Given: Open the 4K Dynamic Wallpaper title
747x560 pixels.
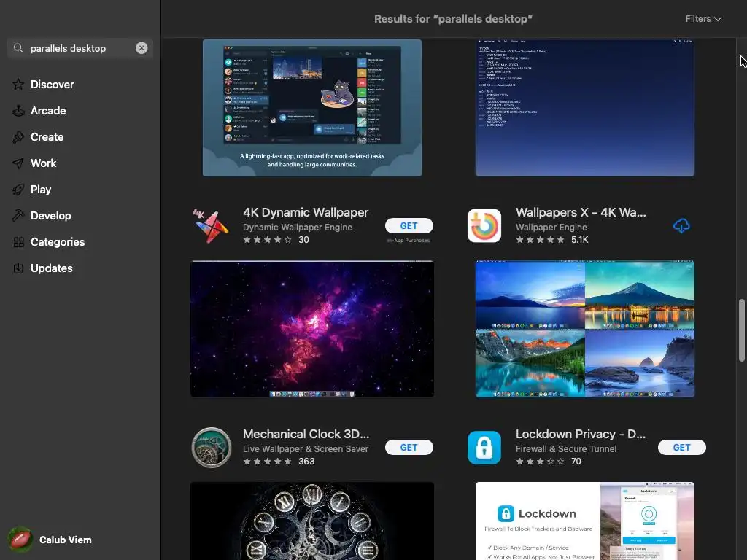Looking at the screenshot, I should point(306,212).
